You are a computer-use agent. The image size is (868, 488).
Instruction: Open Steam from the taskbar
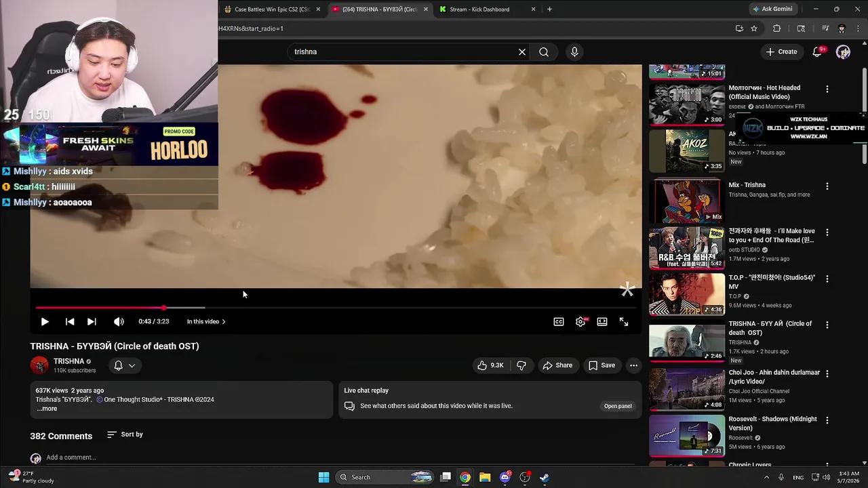pos(545,477)
